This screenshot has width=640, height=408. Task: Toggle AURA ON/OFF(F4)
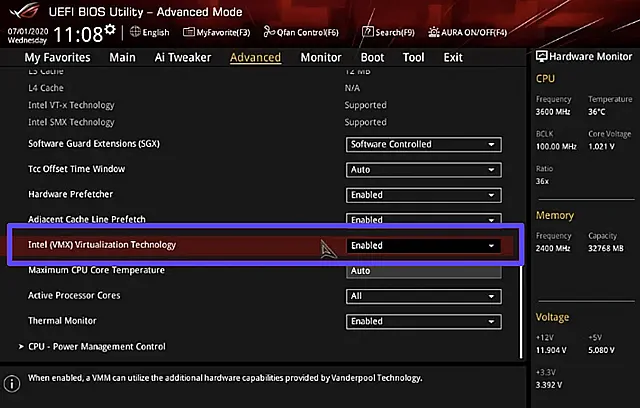click(x=467, y=32)
